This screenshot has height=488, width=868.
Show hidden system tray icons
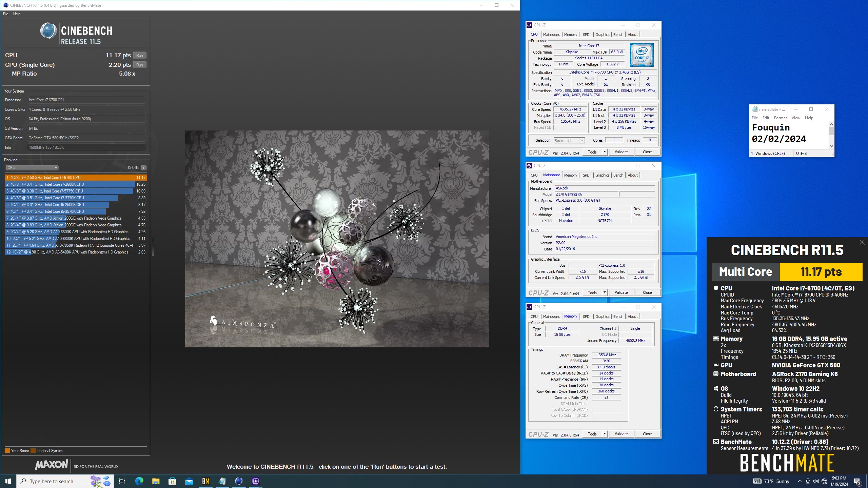click(x=800, y=481)
